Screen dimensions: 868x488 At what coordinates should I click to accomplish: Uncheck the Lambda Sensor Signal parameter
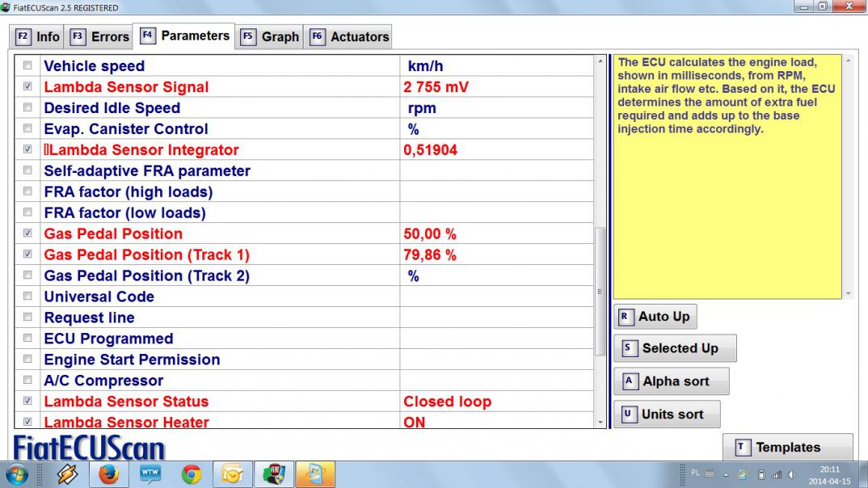28,87
